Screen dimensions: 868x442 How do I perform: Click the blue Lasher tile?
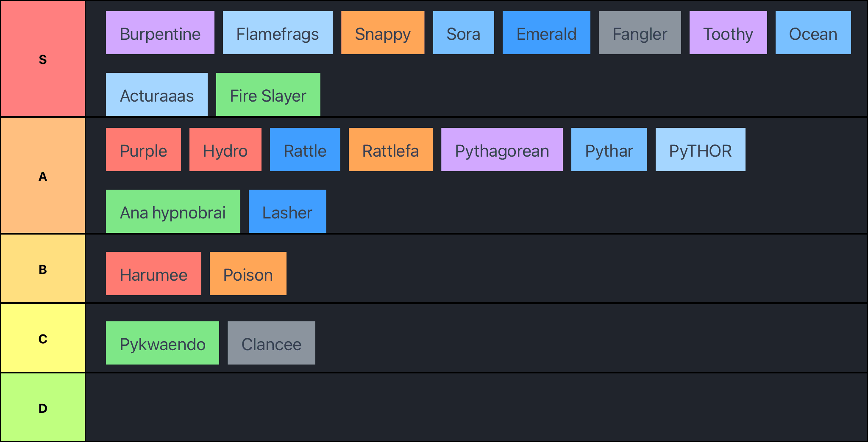pos(287,212)
